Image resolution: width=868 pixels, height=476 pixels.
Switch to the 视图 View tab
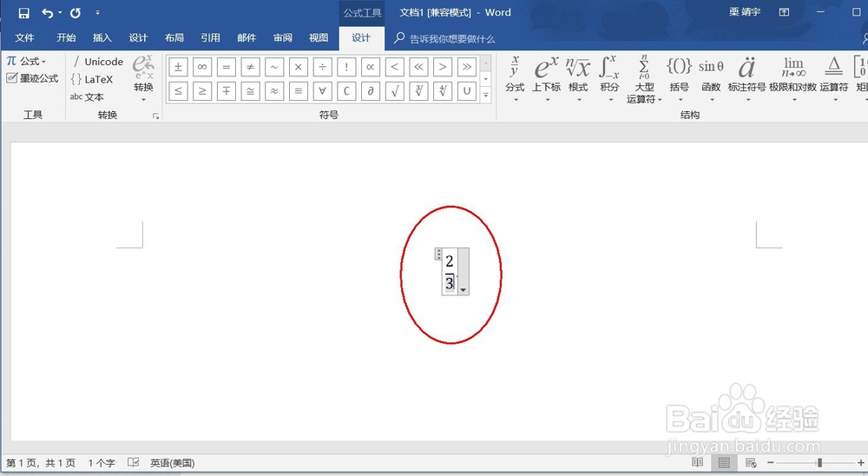click(x=319, y=37)
